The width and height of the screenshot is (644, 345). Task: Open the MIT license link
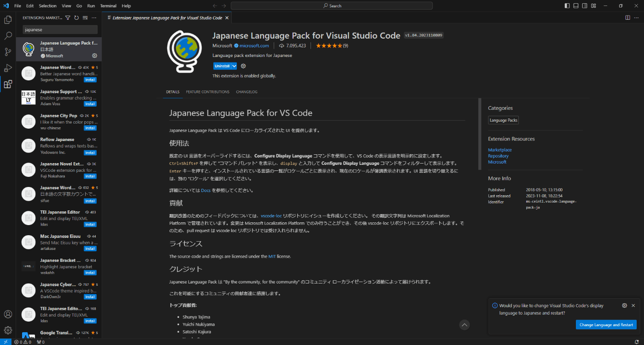tap(271, 256)
